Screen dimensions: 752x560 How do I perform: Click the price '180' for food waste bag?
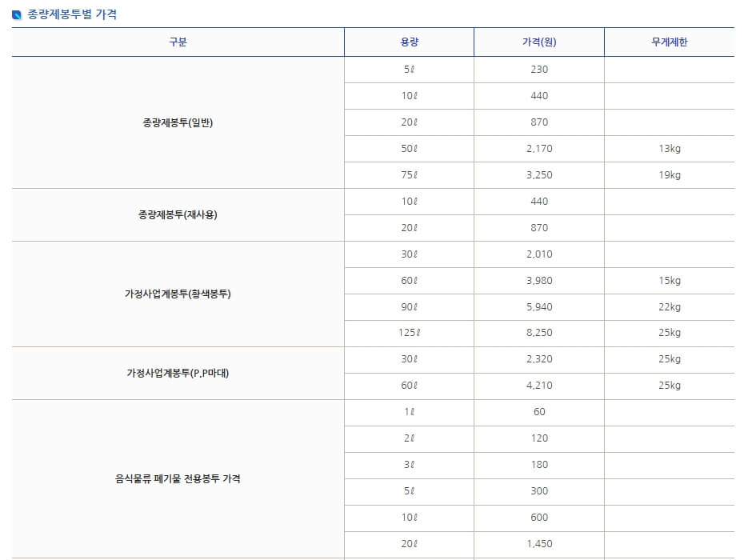tap(539, 465)
